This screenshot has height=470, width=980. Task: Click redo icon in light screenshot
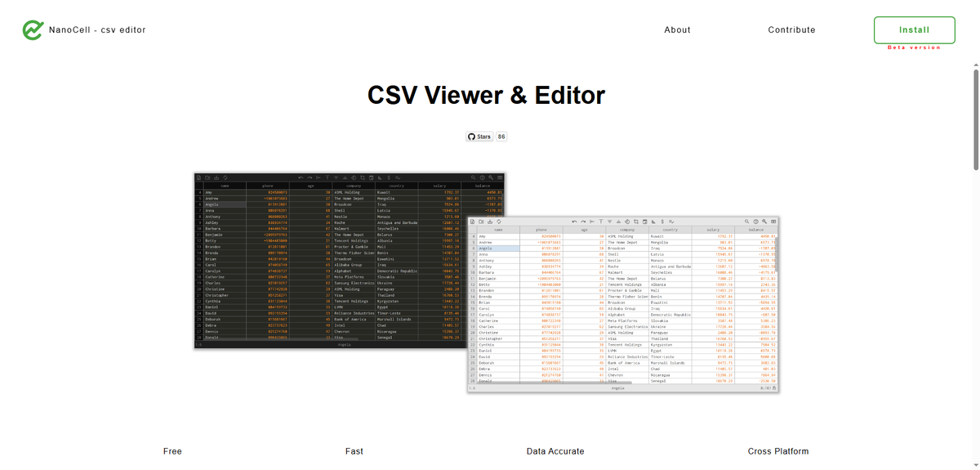click(x=583, y=222)
